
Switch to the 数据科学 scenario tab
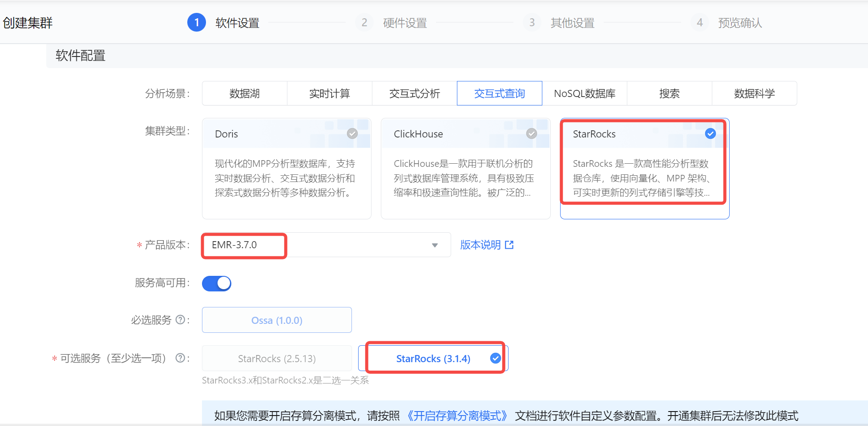755,93
